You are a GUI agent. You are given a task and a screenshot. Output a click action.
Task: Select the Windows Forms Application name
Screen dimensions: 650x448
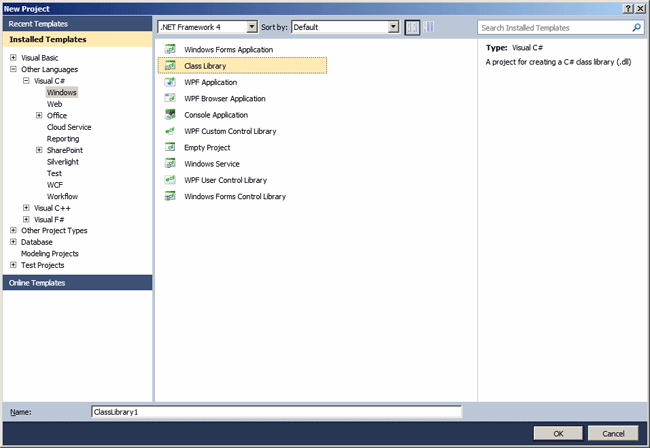tap(228, 49)
